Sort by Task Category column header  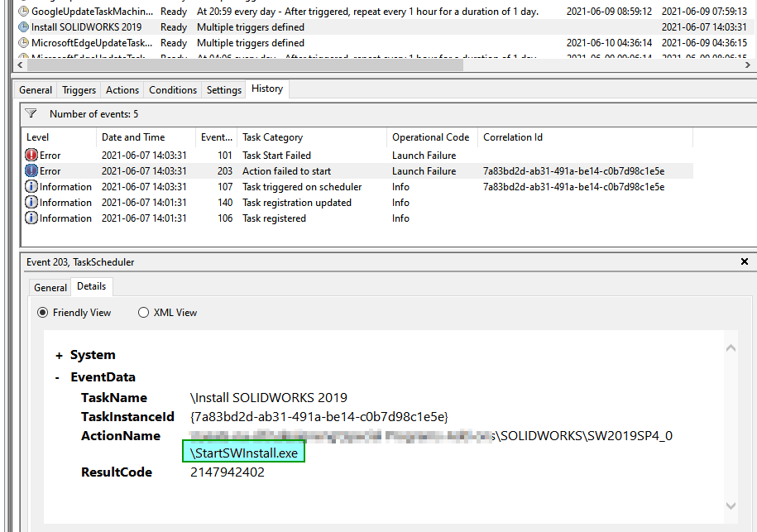point(312,137)
